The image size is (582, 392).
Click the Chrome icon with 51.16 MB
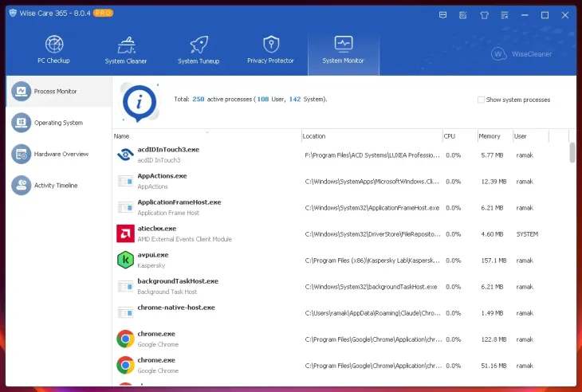[x=125, y=365]
